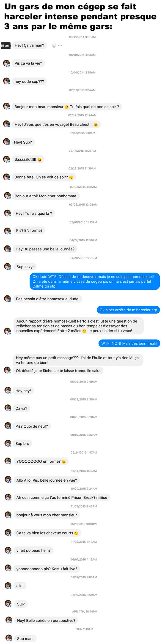Viewport: 165px width, 644px height.
Task: Click avatar beside 'hey dude sup???' message
Action: [6, 81]
